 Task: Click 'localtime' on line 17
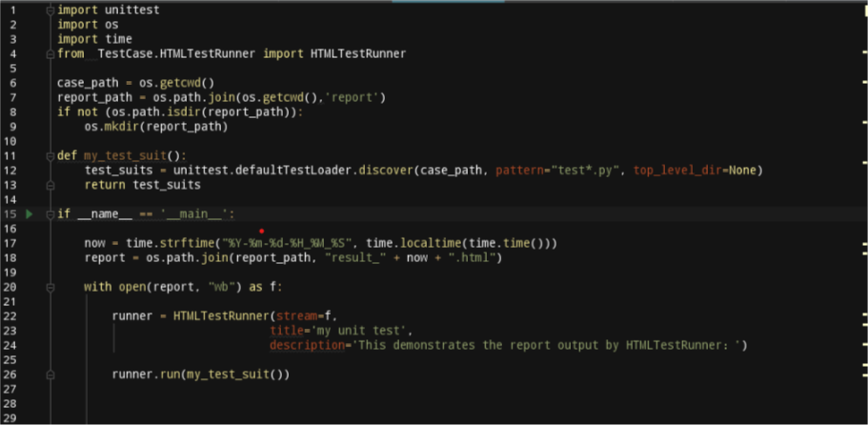point(430,243)
